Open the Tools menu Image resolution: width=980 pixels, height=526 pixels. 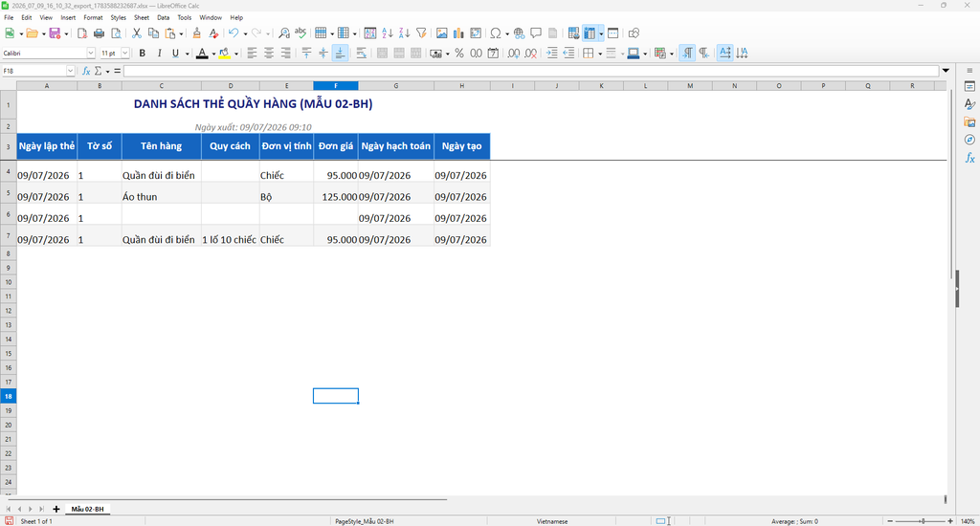point(185,17)
